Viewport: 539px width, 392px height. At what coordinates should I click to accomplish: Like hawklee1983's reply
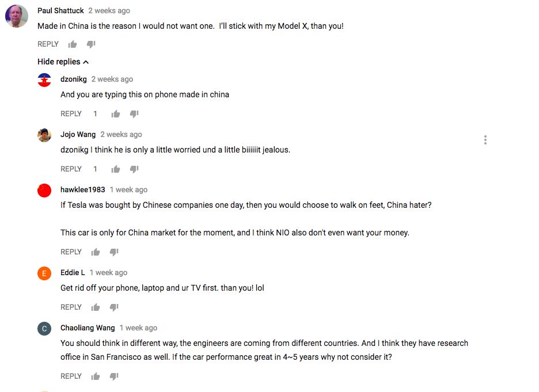(96, 252)
